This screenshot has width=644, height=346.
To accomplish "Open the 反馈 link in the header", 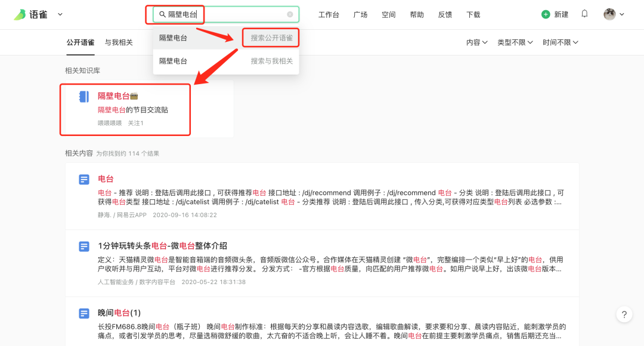I will click(445, 15).
